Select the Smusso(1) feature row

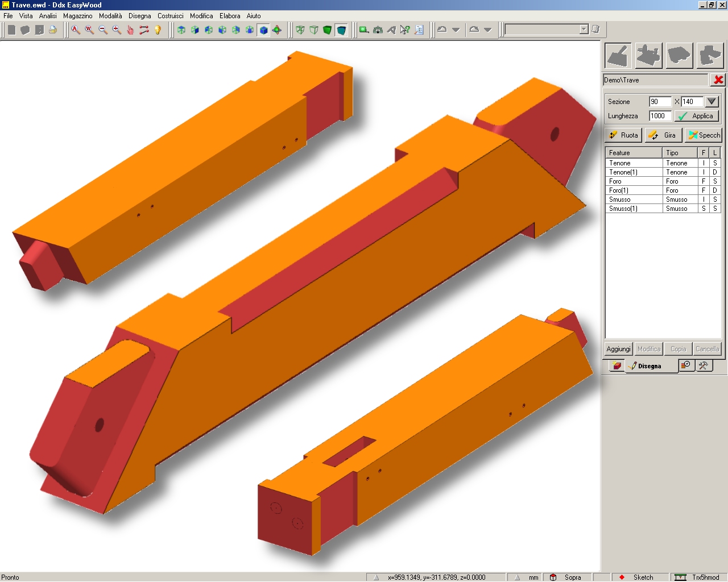(x=663, y=209)
